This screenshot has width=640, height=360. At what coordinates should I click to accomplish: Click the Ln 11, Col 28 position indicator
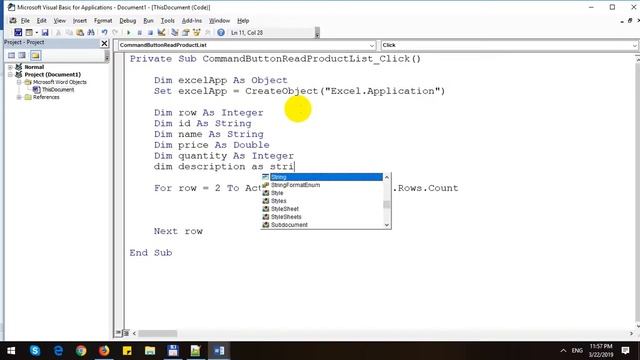[247, 33]
